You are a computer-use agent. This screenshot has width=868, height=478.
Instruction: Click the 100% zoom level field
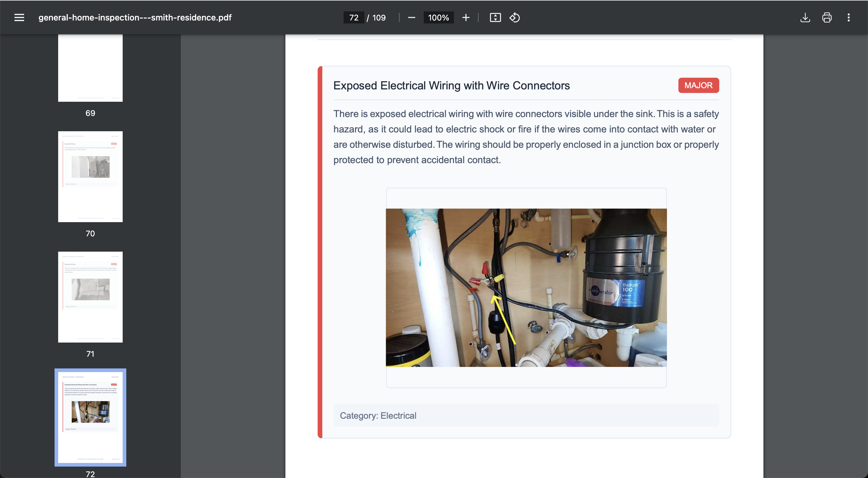pyautogui.click(x=438, y=17)
